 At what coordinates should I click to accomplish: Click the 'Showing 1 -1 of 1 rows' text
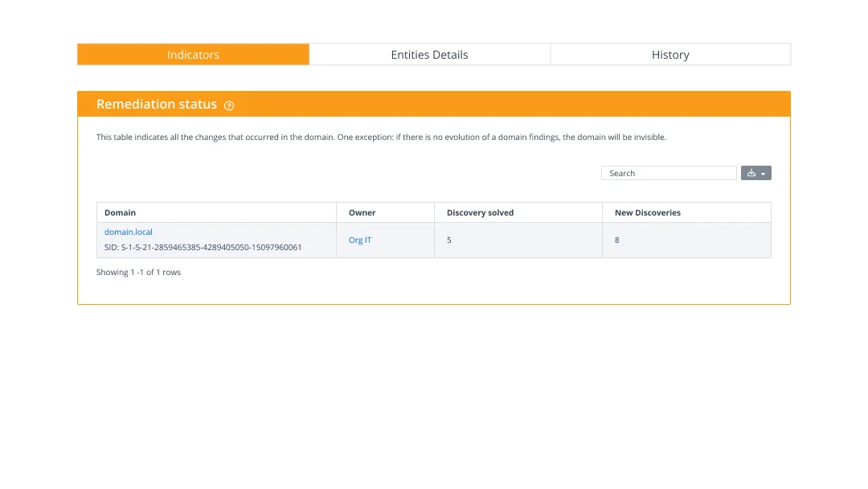coord(138,272)
